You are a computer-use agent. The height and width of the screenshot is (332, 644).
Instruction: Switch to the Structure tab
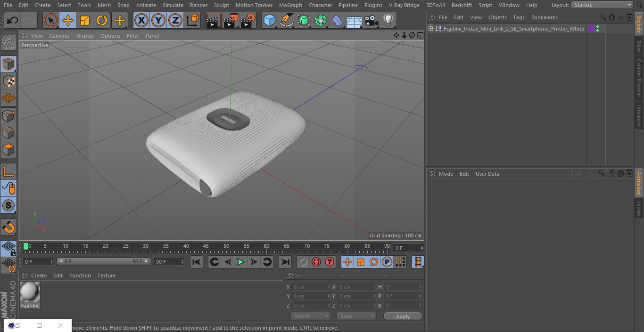[639, 115]
